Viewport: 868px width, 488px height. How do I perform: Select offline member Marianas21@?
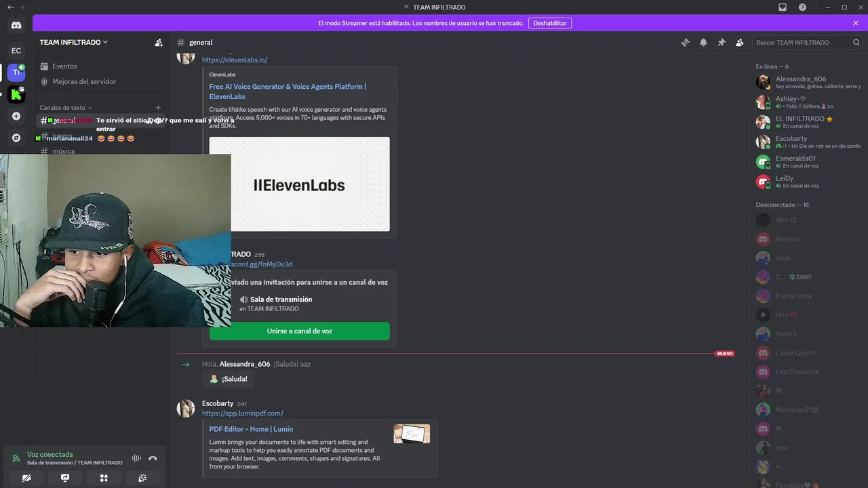(x=808, y=409)
